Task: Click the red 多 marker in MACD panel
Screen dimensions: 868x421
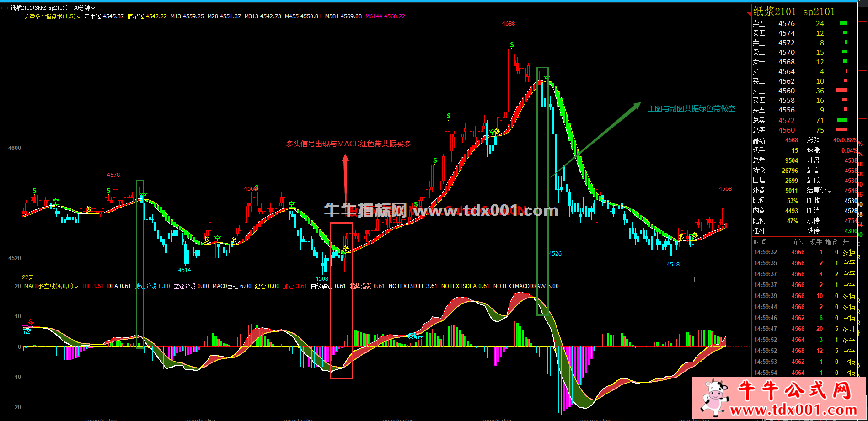Action: (31, 322)
